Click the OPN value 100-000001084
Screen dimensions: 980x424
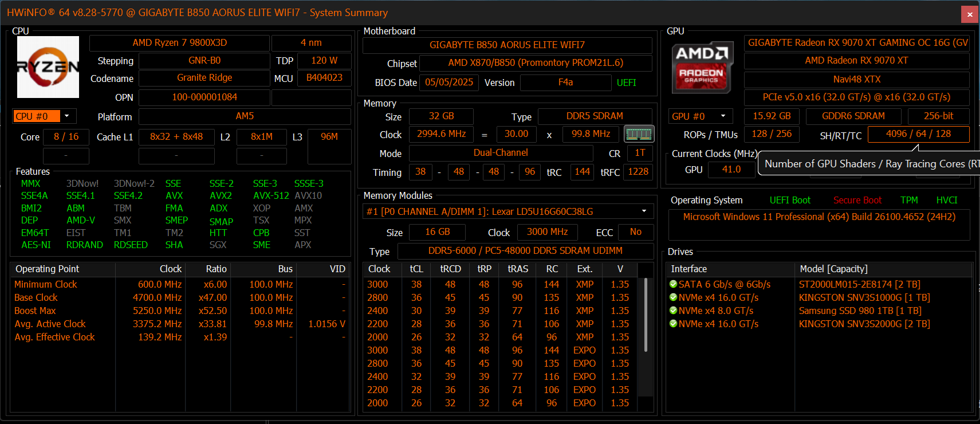pyautogui.click(x=204, y=97)
